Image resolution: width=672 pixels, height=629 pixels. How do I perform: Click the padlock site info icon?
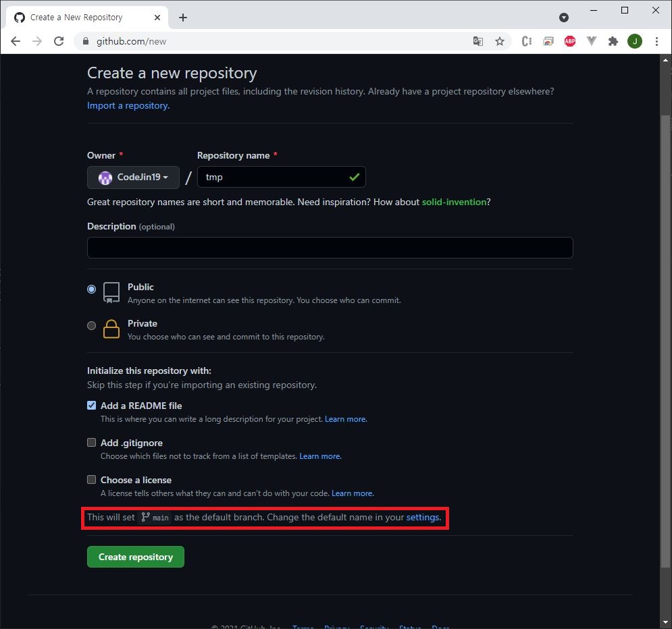coord(86,41)
